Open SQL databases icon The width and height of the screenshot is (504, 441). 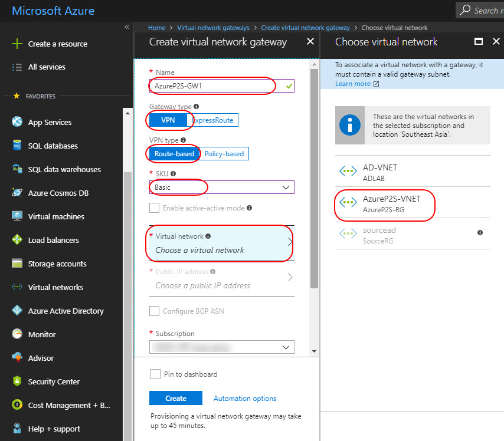[x=17, y=145]
